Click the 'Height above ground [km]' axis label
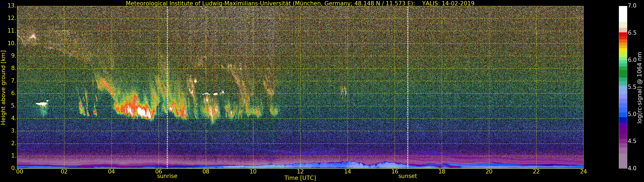Viewport: 644px width, 182px height. [x=3, y=88]
